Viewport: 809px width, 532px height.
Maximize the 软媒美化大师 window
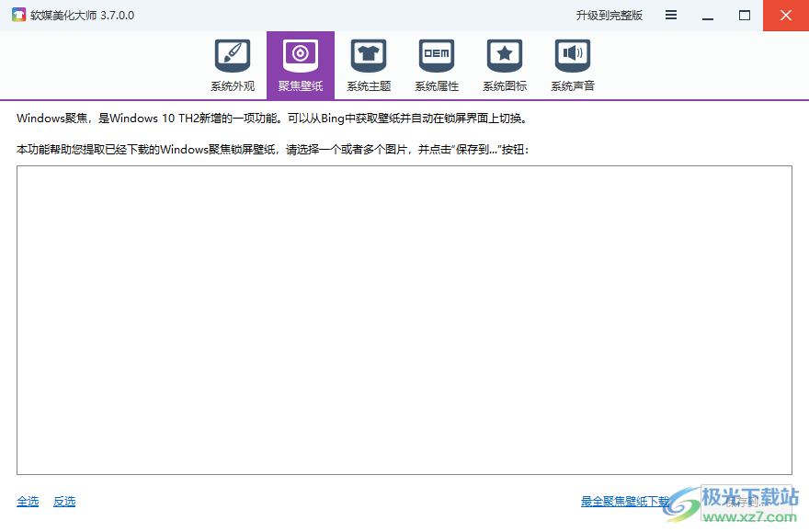pyautogui.click(x=745, y=15)
